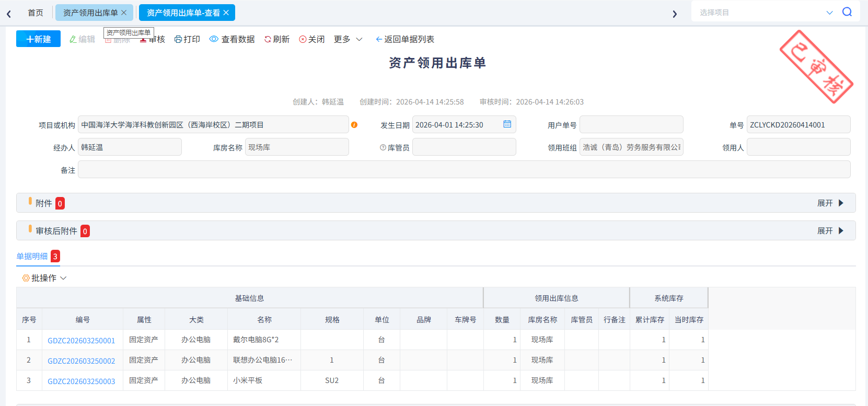Click the 用户单号 input field
Viewport: 868px width, 406px height.
[631, 124]
